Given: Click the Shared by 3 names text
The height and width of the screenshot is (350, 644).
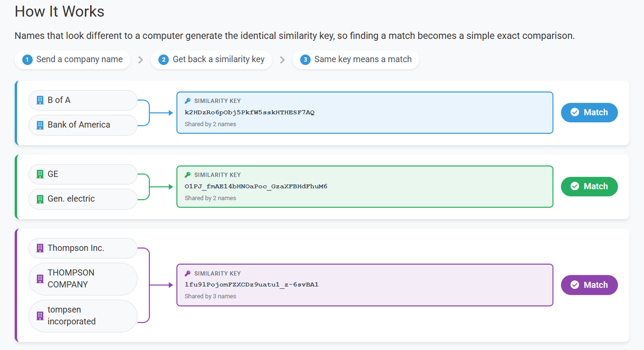Looking at the screenshot, I should [x=210, y=296].
